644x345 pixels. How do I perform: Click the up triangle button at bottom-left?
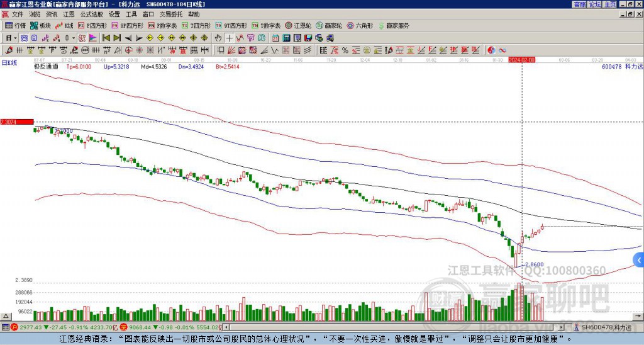coord(6,316)
